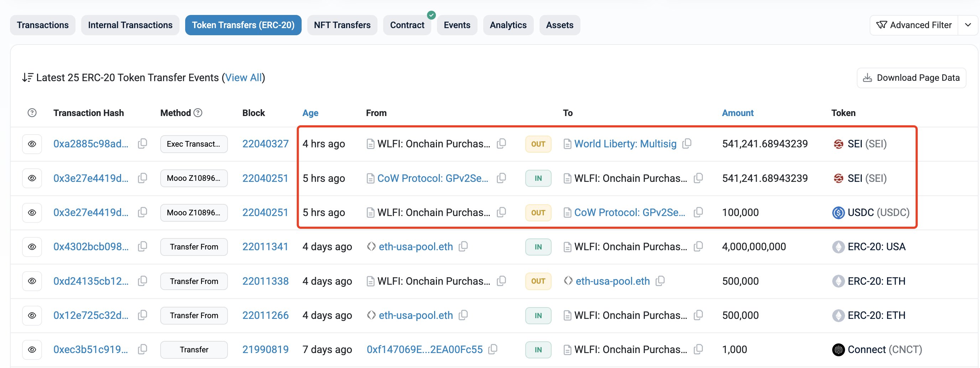This screenshot has height=368, width=980.
Task: Open the NFT Transfers tab
Action: (x=342, y=25)
